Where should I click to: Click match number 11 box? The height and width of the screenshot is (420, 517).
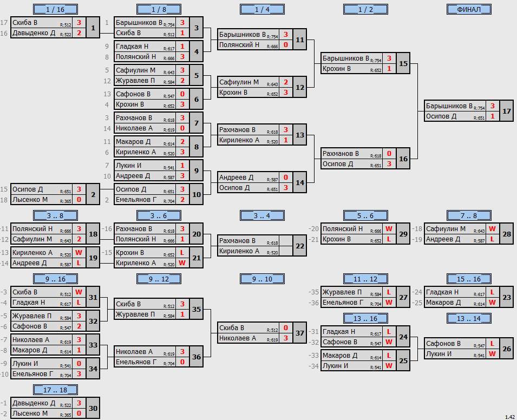click(x=300, y=40)
